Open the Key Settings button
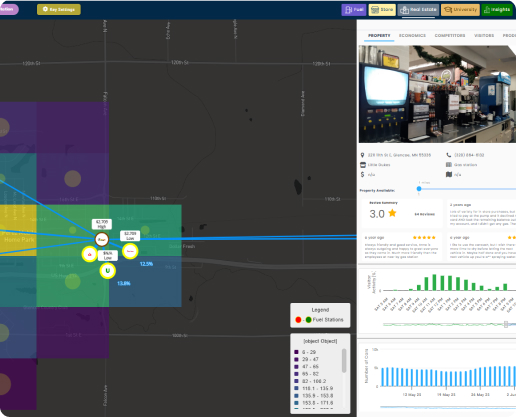Image resolution: width=516 pixels, height=417 pixels. (x=59, y=9)
